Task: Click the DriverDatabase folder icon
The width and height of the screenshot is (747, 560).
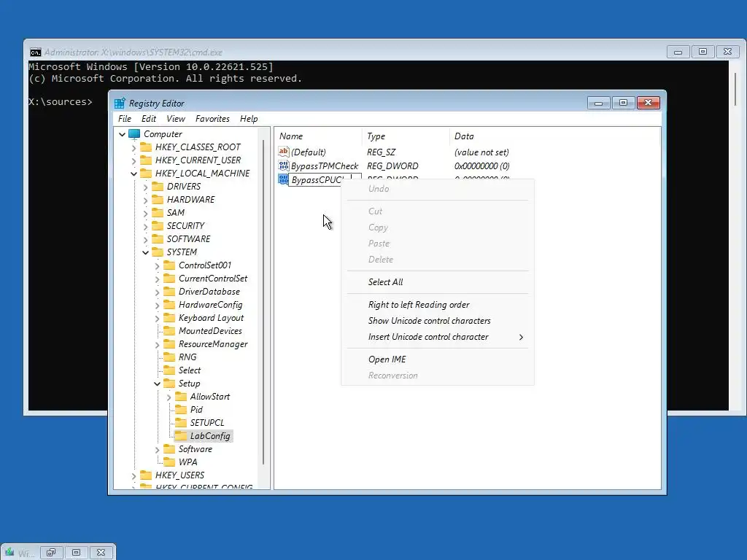Action: coord(169,292)
